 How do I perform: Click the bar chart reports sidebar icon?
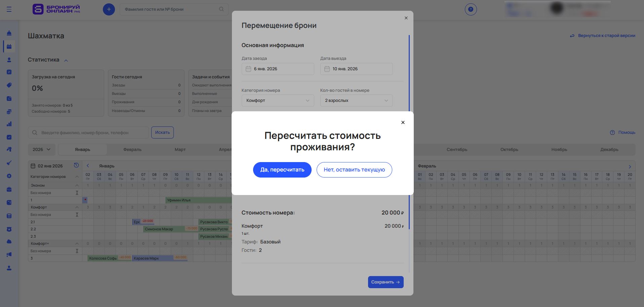(9, 124)
